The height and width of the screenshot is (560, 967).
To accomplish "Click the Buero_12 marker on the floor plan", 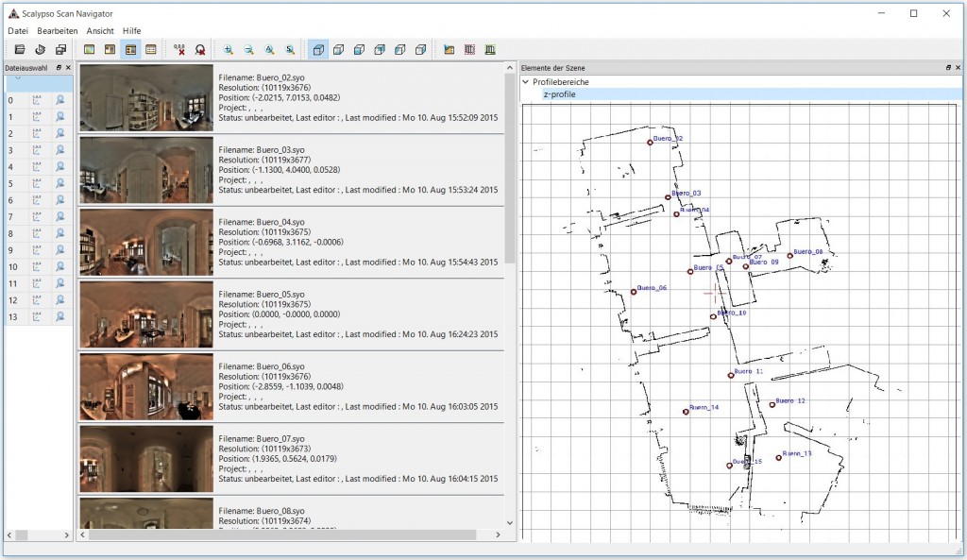I will coord(772,404).
